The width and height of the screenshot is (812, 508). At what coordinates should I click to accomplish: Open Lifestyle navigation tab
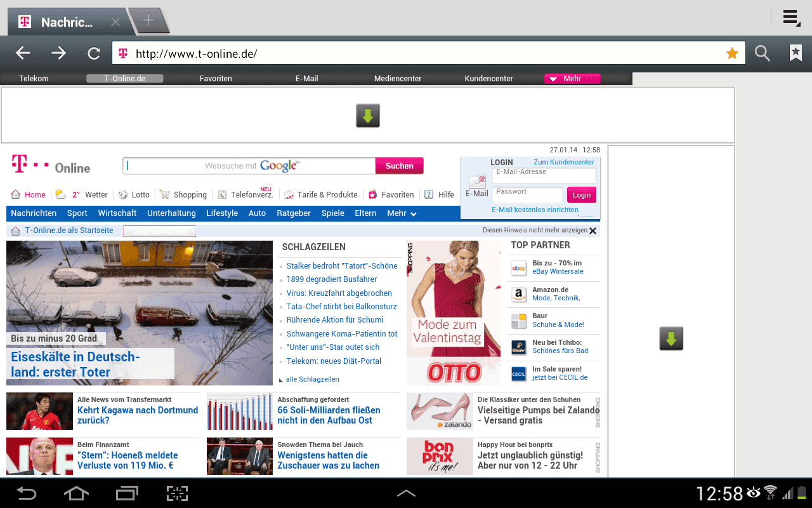click(222, 213)
